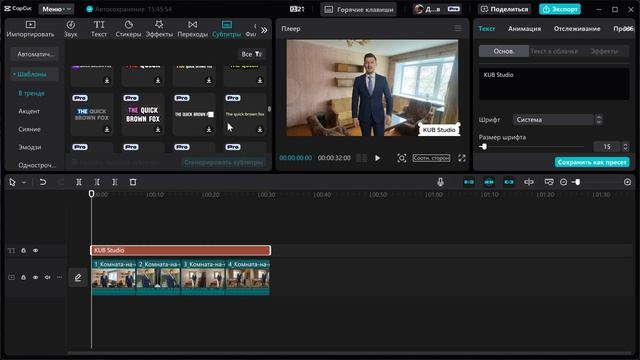Open the Звук audio tab
Screen dimensions: 640x360
[x=71, y=29]
